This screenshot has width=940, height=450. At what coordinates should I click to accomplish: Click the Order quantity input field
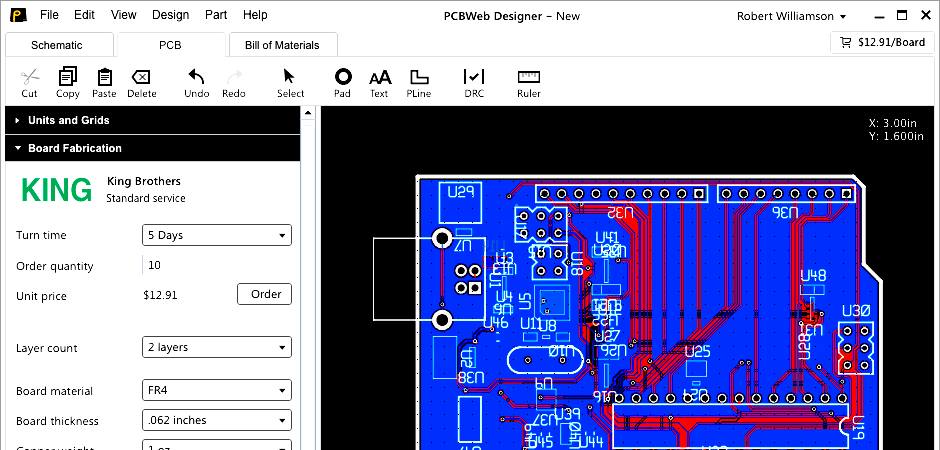point(217,265)
